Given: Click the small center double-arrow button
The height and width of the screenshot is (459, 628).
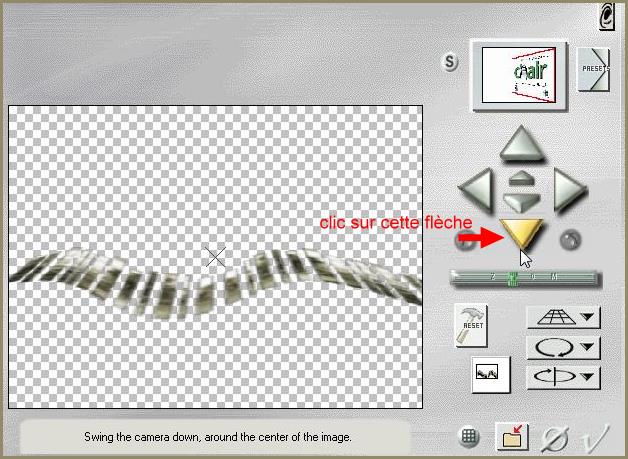Looking at the screenshot, I should pyautogui.click(x=520, y=189).
